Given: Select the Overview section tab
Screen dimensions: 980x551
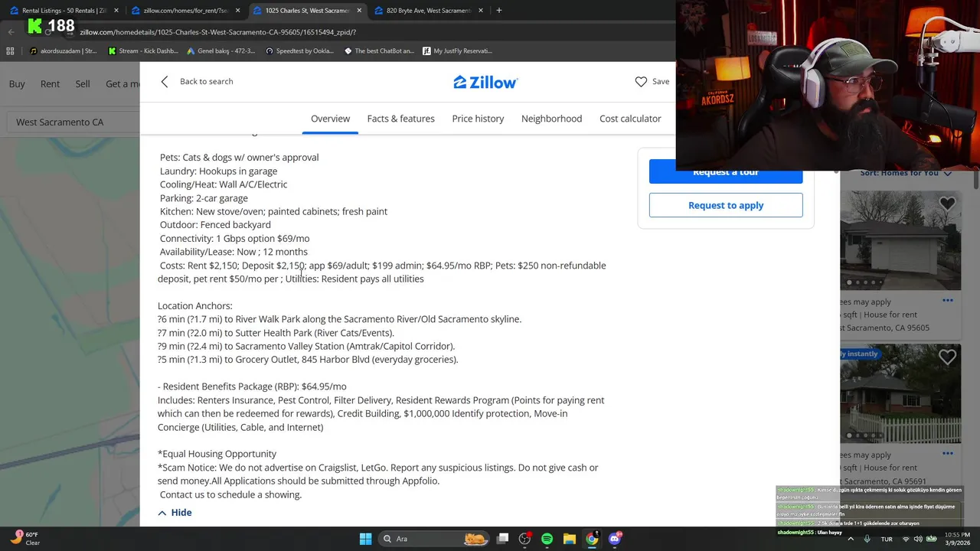Looking at the screenshot, I should [330, 119].
